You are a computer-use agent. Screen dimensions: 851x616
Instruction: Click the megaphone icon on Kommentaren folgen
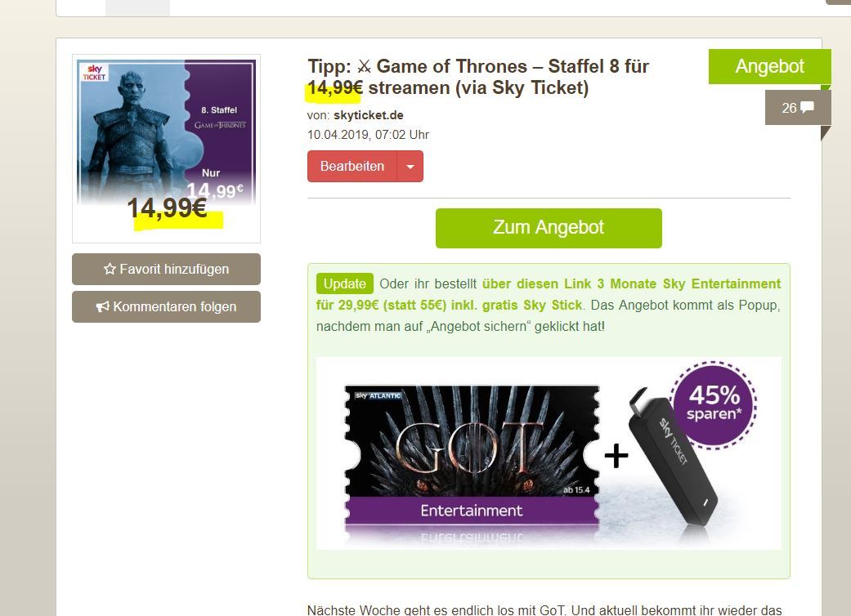click(102, 307)
